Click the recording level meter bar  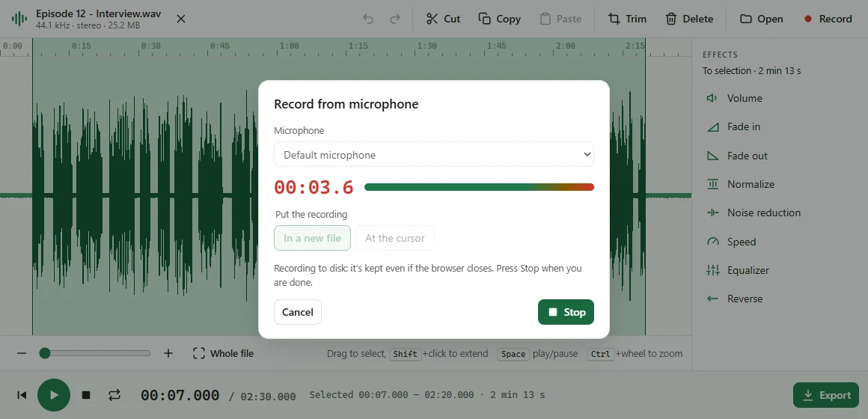[479, 187]
